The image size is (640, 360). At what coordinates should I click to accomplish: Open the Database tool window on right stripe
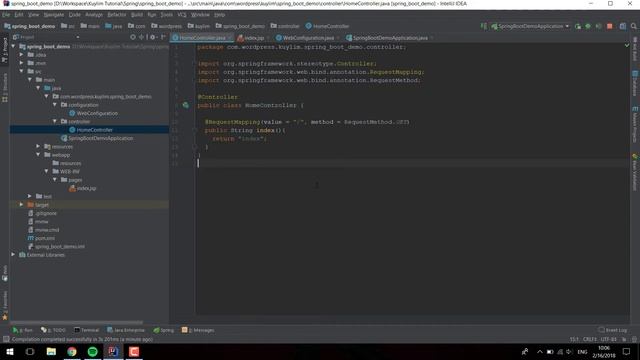point(635,84)
